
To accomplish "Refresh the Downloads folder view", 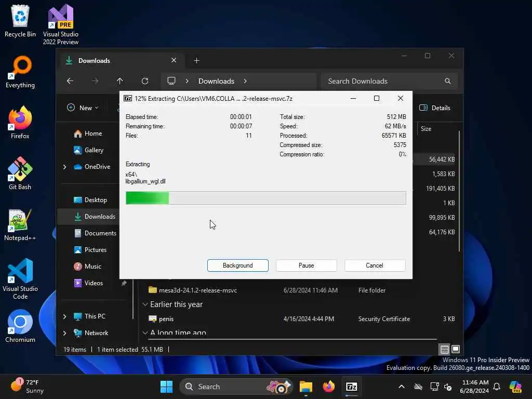I will 145,81.
